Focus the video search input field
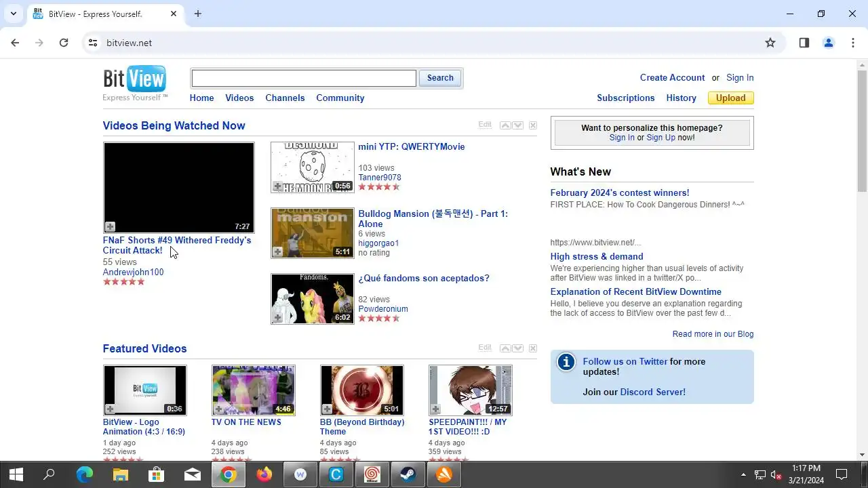Viewport: 868px width, 488px height. [304, 79]
